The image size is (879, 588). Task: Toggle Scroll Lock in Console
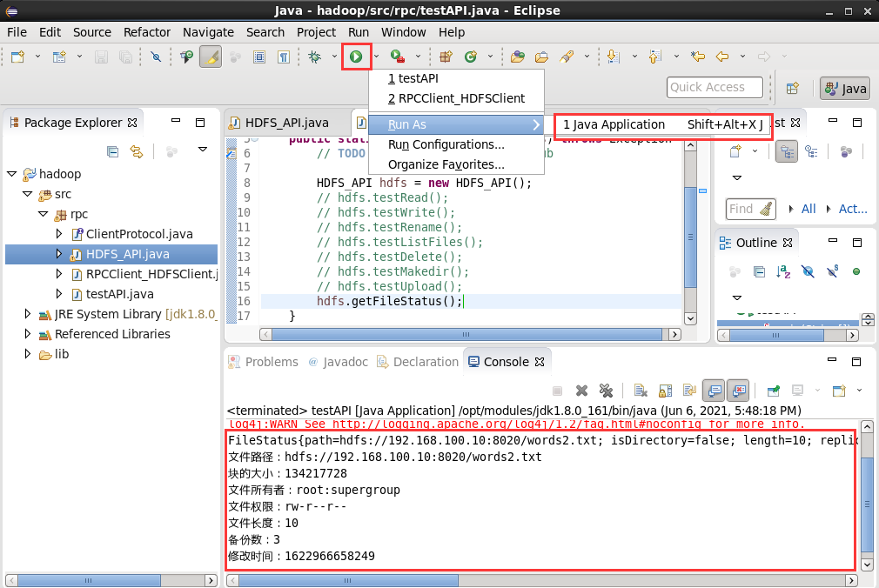click(x=666, y=391)
